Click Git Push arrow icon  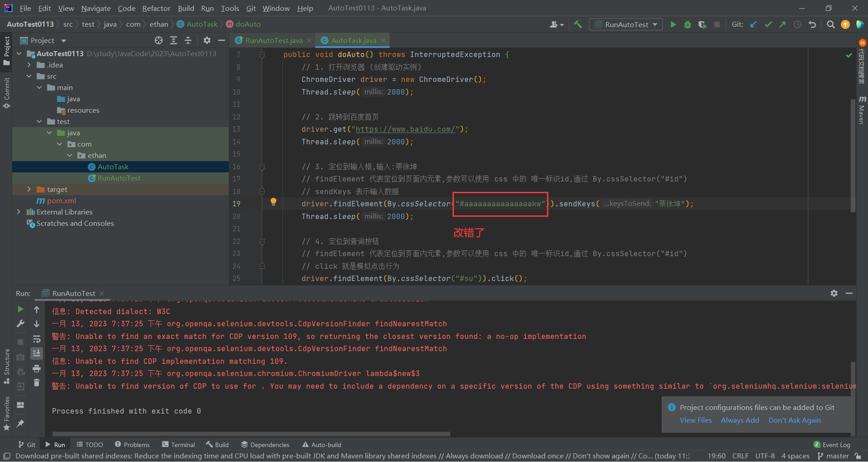coord(783,24)
